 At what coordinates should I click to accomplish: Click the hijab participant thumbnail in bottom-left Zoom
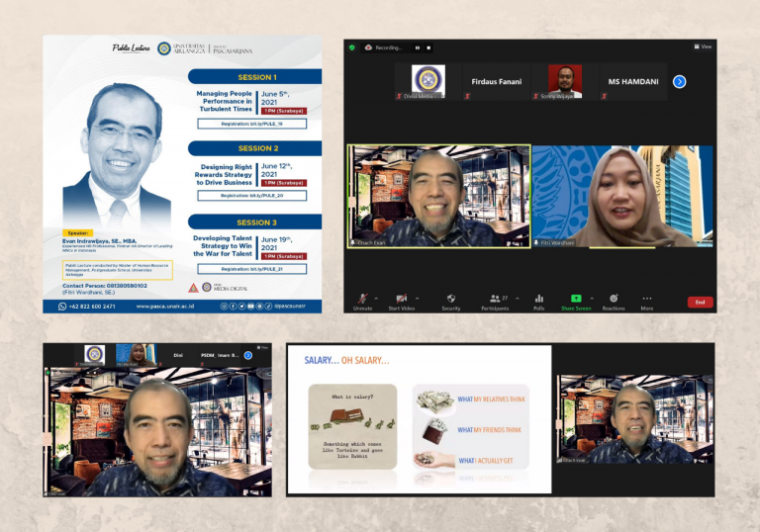[137, 355]
